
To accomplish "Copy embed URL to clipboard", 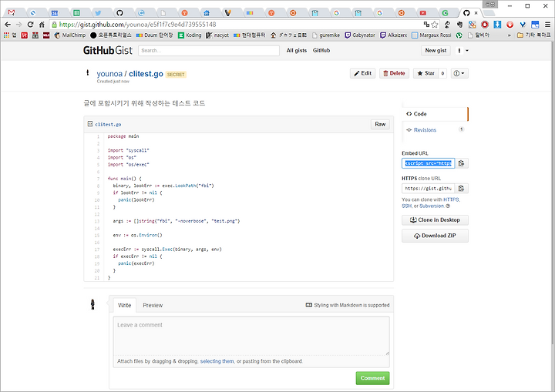I will pos(462,163).
